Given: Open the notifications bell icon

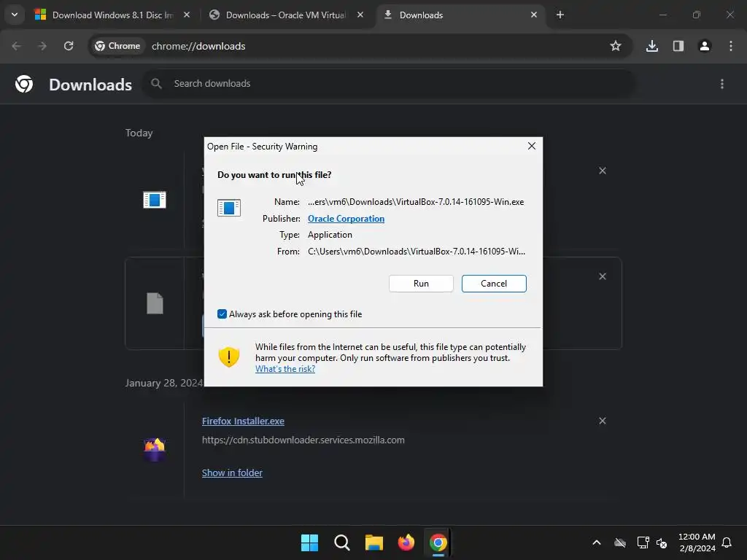Looking at the screenshot, I should point(727,542).
